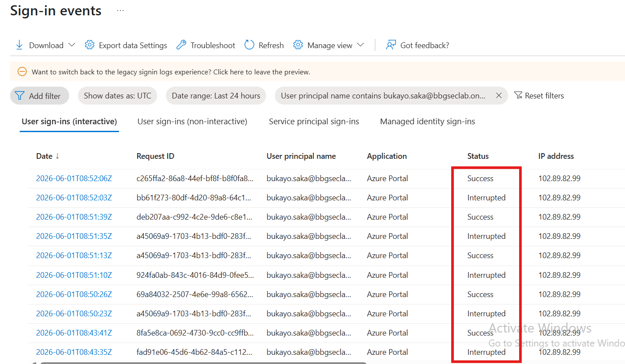Screen dimensions: 625x364
Task: Open sign-in 2026-06-01T08:51:10Z
Action: click(74, 275)
